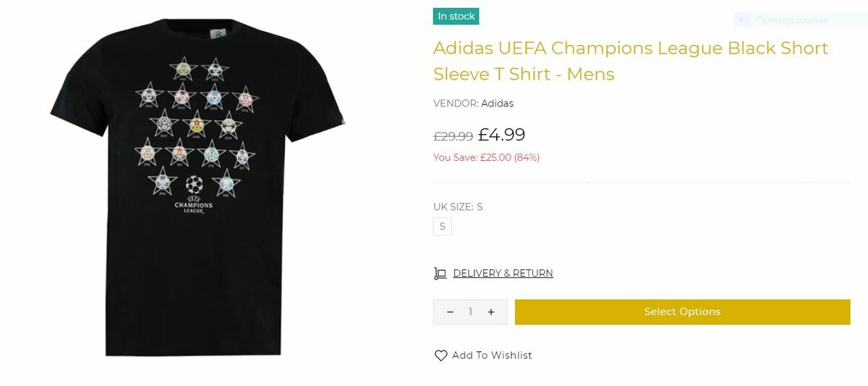The height and width of the screenshot is (386, 868).
Task: Click the UK SIZE label
Action: pyautogui.click(x=452, y=207)
